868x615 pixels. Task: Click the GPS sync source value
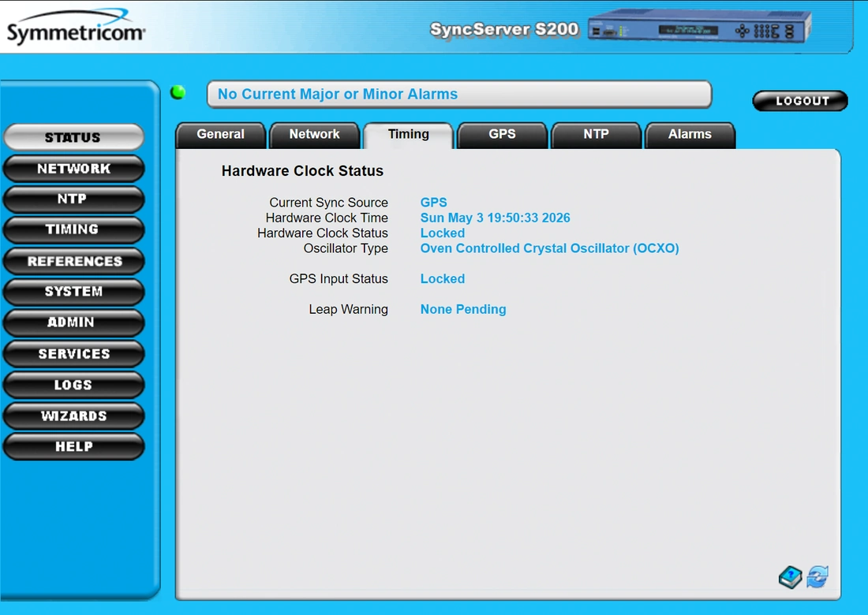[433, 203]
